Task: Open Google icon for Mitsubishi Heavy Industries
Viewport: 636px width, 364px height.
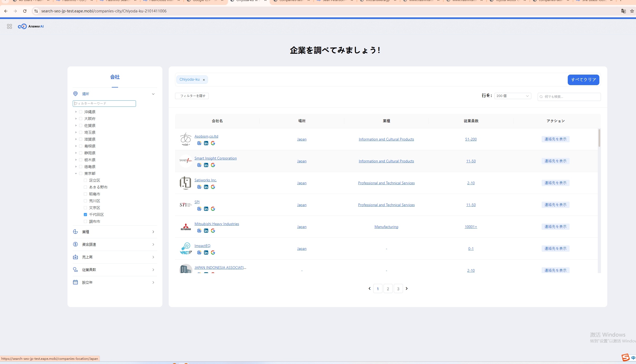Action: coord(213,231)
